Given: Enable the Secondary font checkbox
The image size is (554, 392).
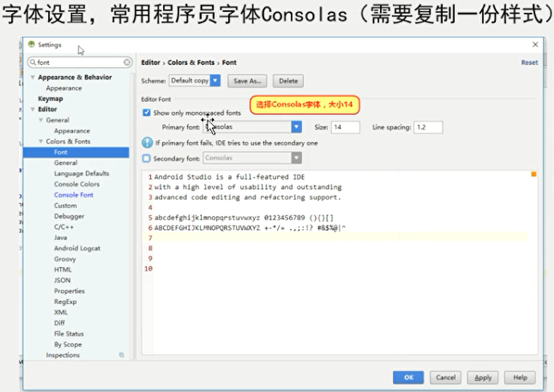Looking at the screenshot, I should [146, 158].
